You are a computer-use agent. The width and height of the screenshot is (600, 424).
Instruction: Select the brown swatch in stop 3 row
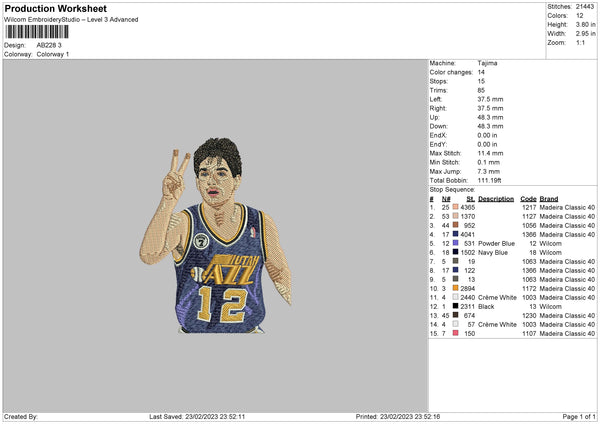(455, 225)
